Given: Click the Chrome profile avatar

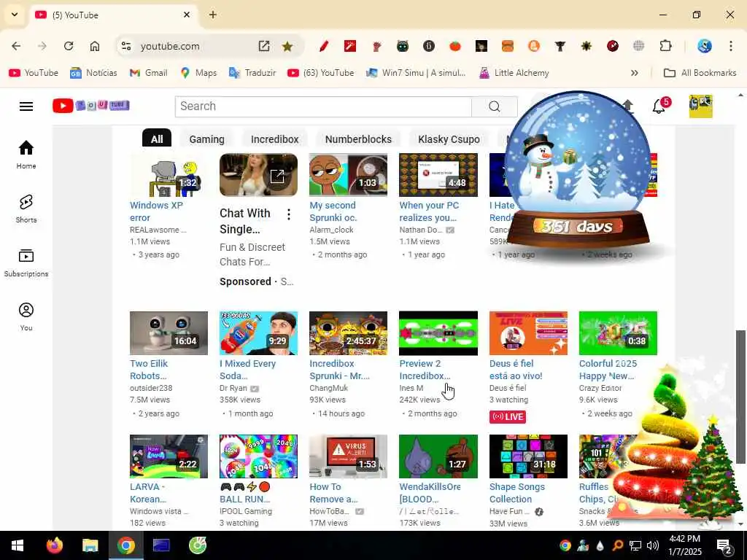Looking at the screenshot, I should [705, 46].
